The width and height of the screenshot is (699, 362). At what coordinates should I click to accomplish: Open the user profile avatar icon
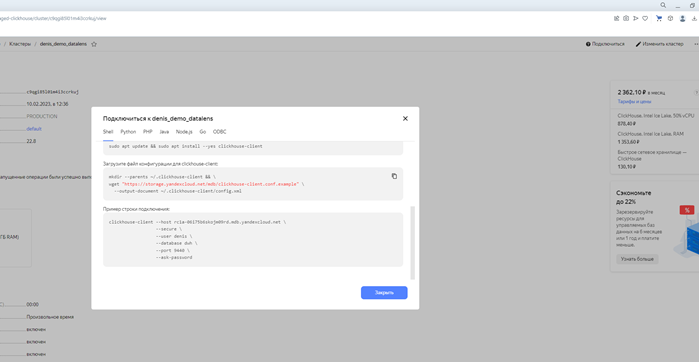point(683,18)
